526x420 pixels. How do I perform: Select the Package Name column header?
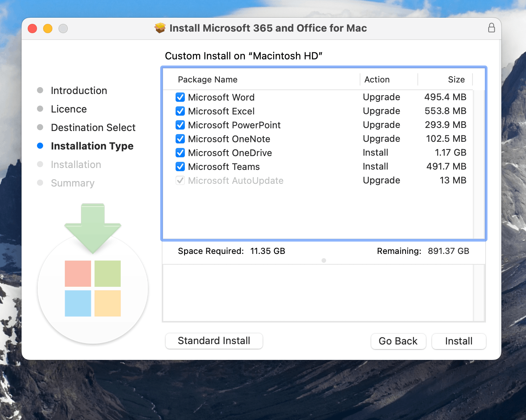pyautogui.click(x=208, y=79)
